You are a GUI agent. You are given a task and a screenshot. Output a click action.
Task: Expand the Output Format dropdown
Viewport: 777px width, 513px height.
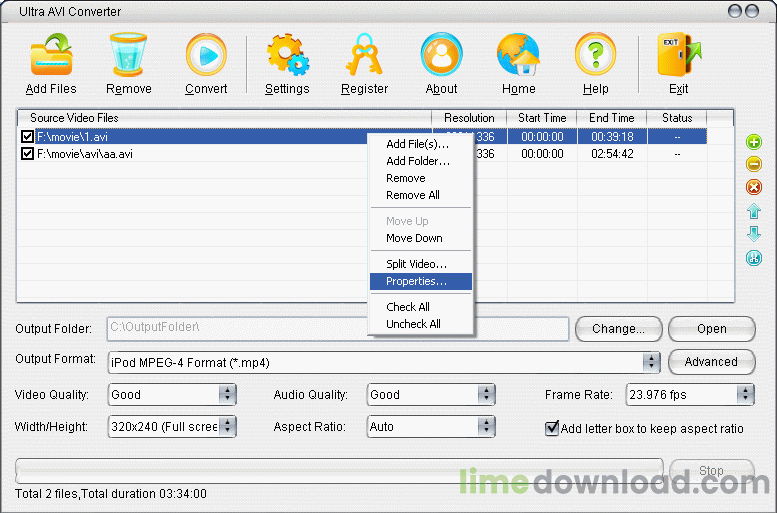651,362
